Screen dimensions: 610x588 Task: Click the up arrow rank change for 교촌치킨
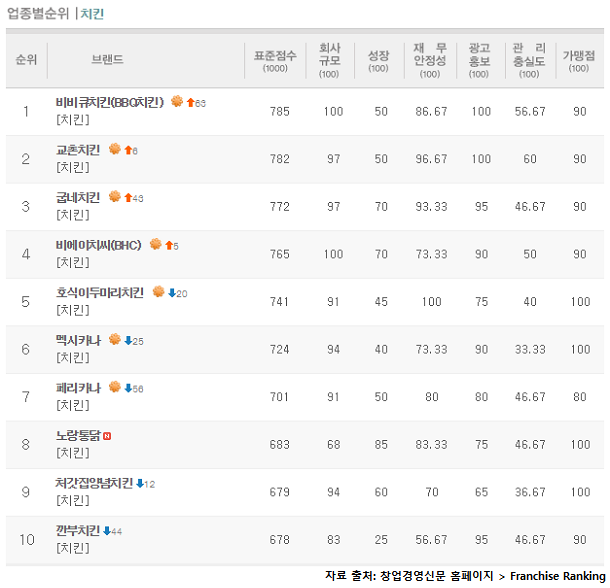click(128, 150)
